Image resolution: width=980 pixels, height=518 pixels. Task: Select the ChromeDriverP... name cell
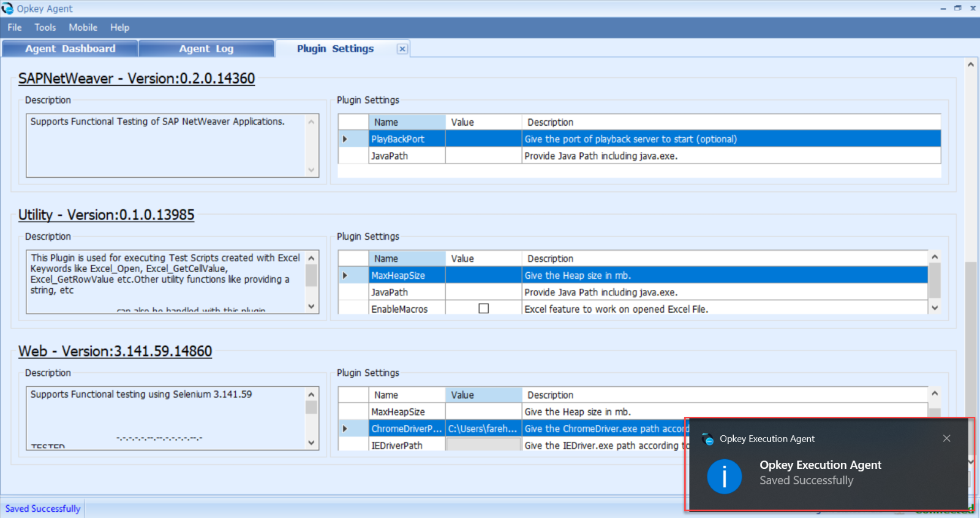click(x=407, y=429)
